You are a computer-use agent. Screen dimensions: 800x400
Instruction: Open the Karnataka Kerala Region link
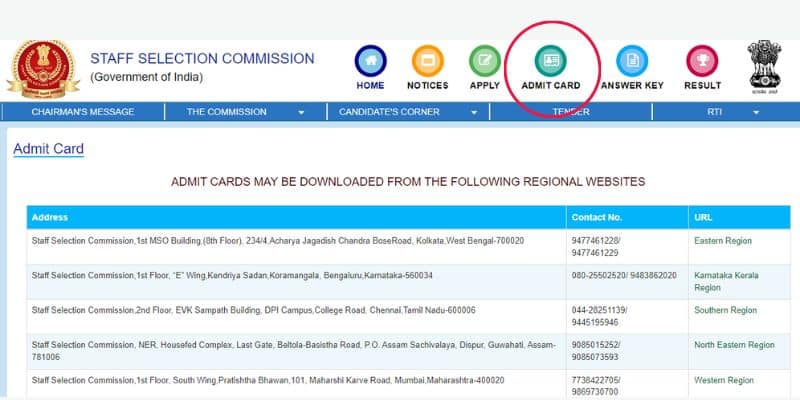tap(726, 282)
